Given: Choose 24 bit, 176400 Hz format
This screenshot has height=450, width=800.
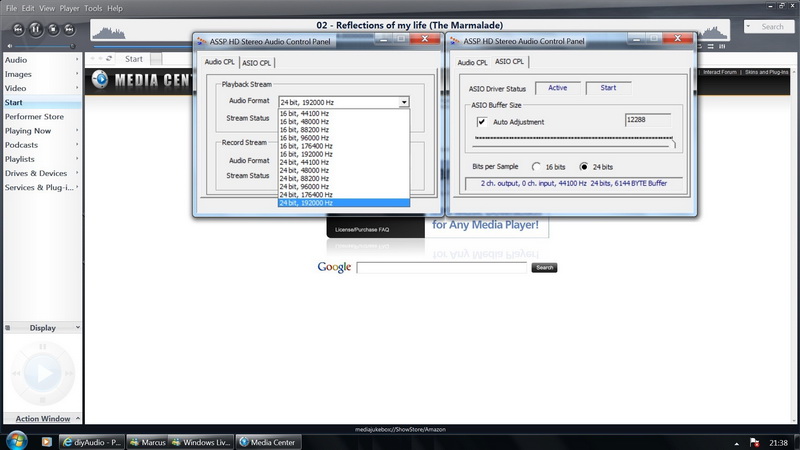Looking at the screenshot, I should [x=343, y=195].
